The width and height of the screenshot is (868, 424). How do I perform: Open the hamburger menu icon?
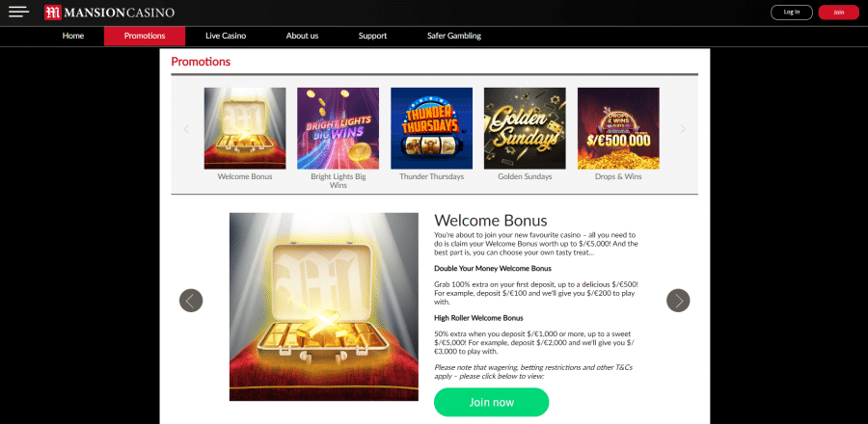(19, 12)
